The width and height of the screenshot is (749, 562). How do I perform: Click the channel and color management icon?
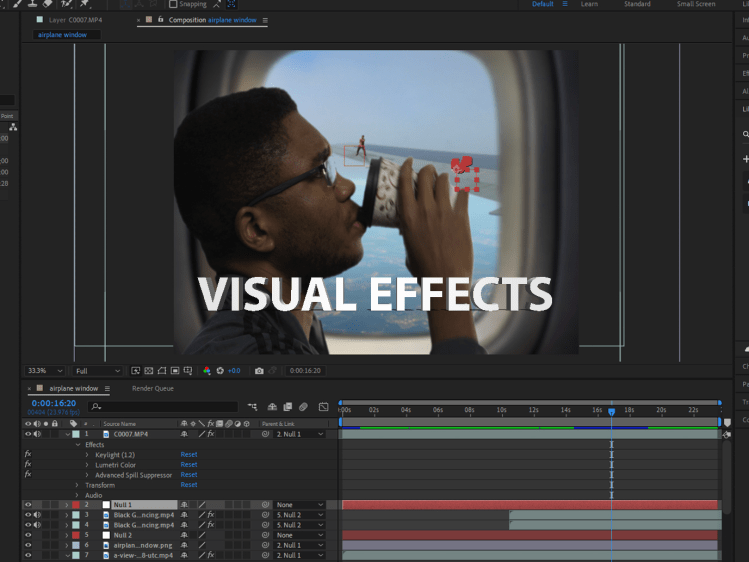(x=207, y=371)
